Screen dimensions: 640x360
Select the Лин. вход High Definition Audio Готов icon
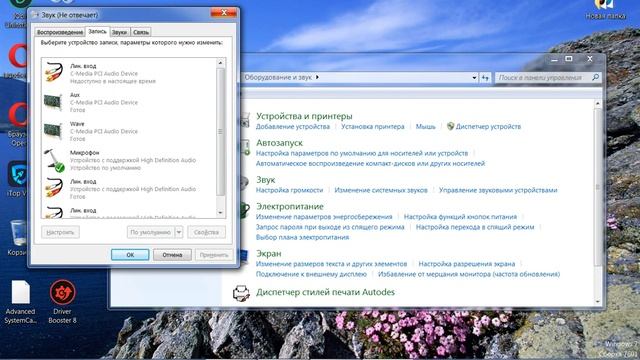(x=54, y=187)
